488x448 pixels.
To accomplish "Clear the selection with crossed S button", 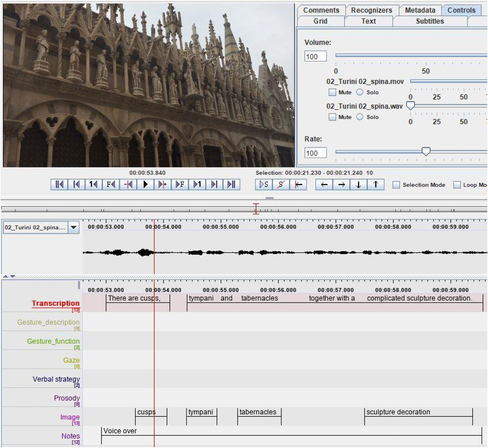I will [281, 184].
